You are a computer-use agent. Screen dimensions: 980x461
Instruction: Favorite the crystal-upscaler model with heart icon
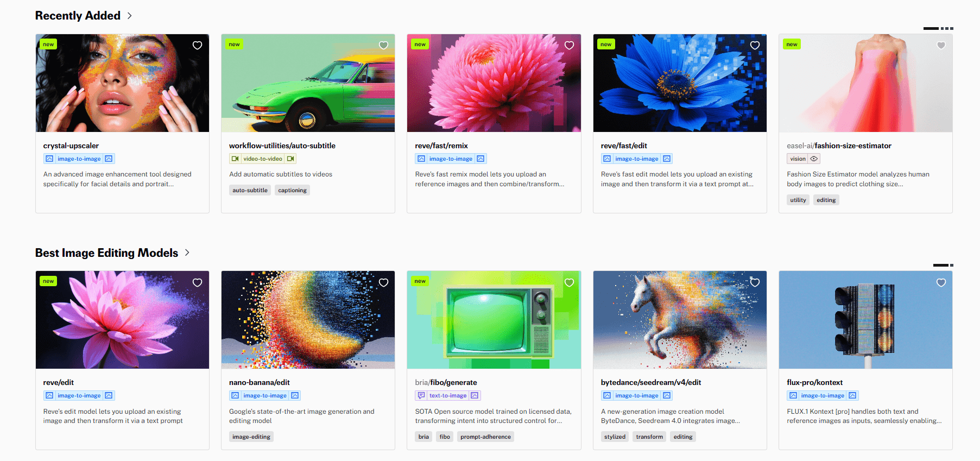coord(197,46)
